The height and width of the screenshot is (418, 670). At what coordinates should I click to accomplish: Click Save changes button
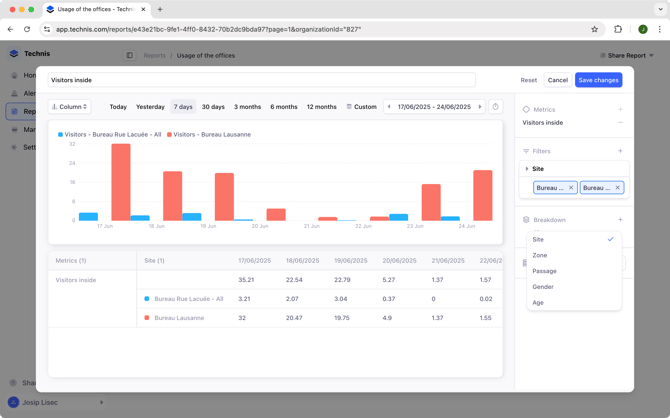coord(598,80)
